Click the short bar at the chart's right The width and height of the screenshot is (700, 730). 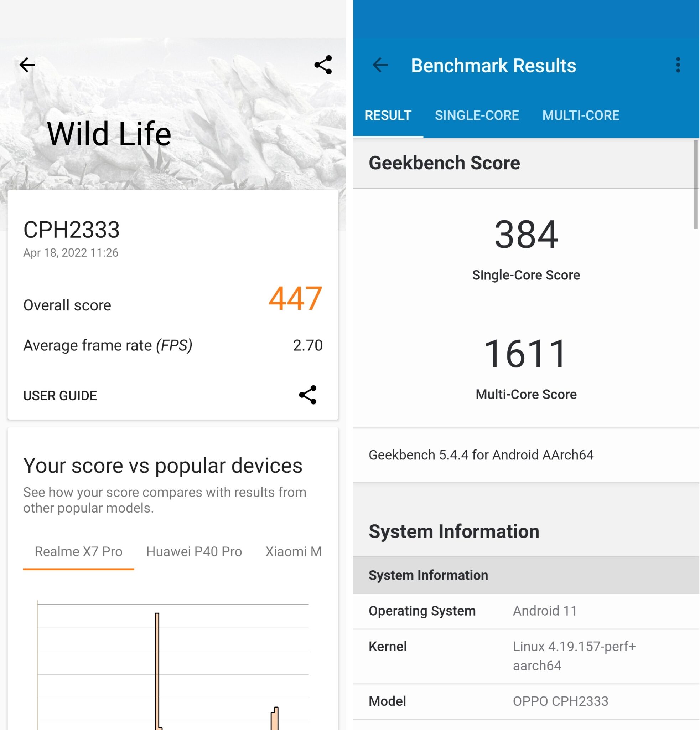coord(275,718)
